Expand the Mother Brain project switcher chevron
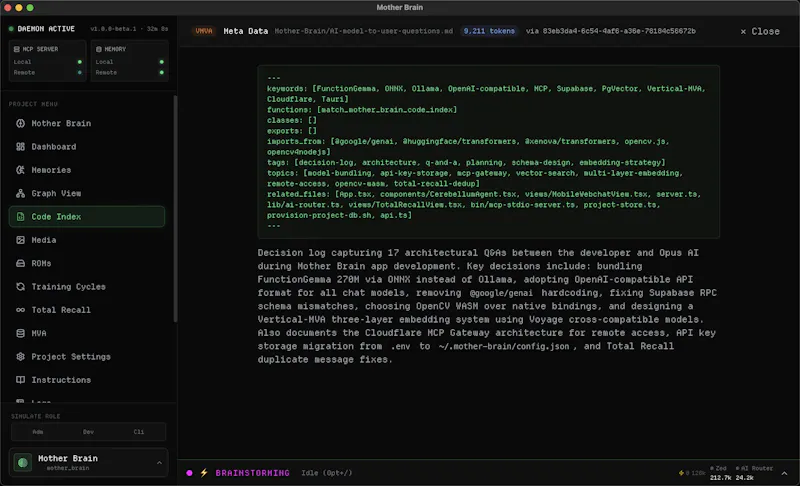This screenshot has width=800, height=486. coord(159,463)
